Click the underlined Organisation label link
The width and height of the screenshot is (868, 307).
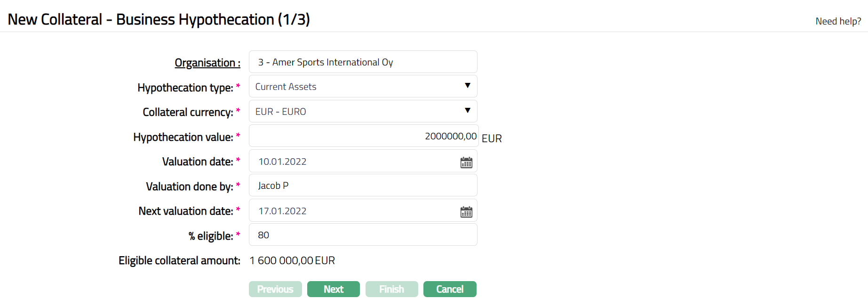207,63
